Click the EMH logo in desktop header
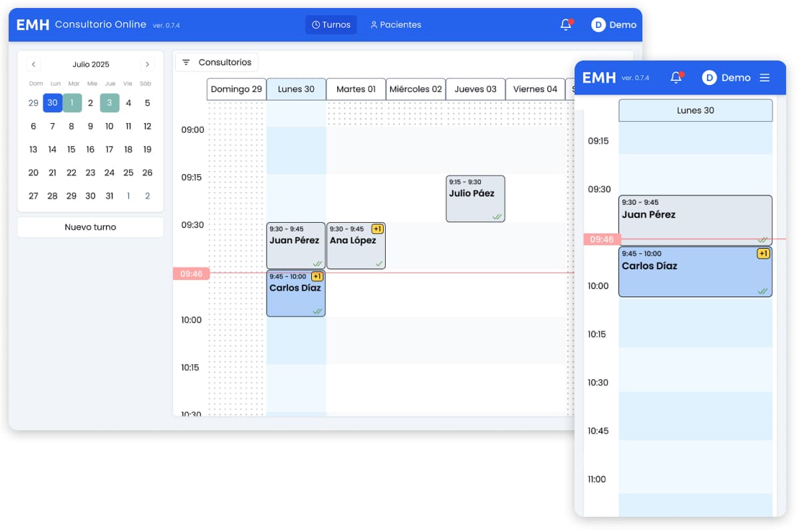This screenshot has width=798, height=532. 32,25
